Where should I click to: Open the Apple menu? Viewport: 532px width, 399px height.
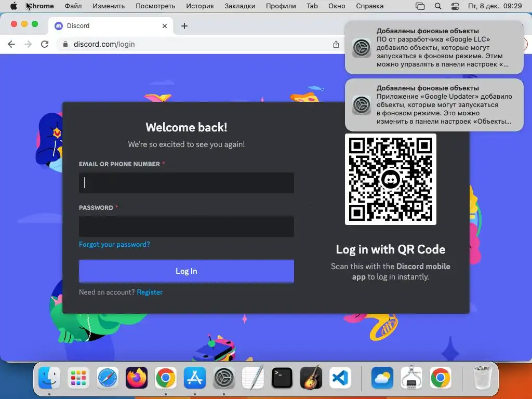coord(14,6)
